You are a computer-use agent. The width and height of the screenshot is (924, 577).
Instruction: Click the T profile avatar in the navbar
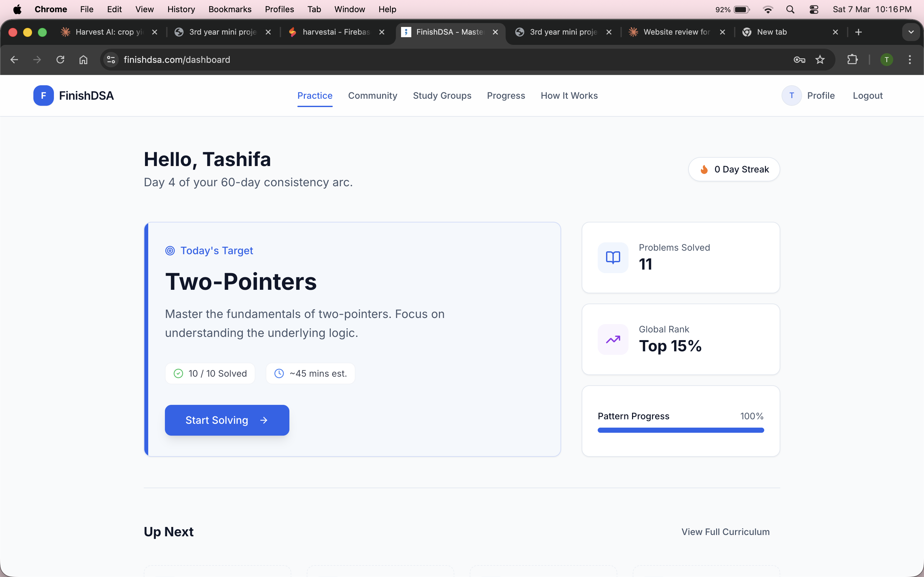(791, 96)
